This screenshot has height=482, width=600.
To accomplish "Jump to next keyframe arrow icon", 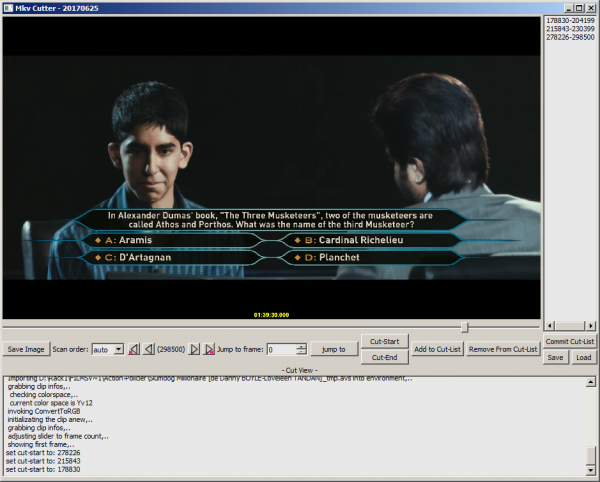I will click(x=209, y=349).
